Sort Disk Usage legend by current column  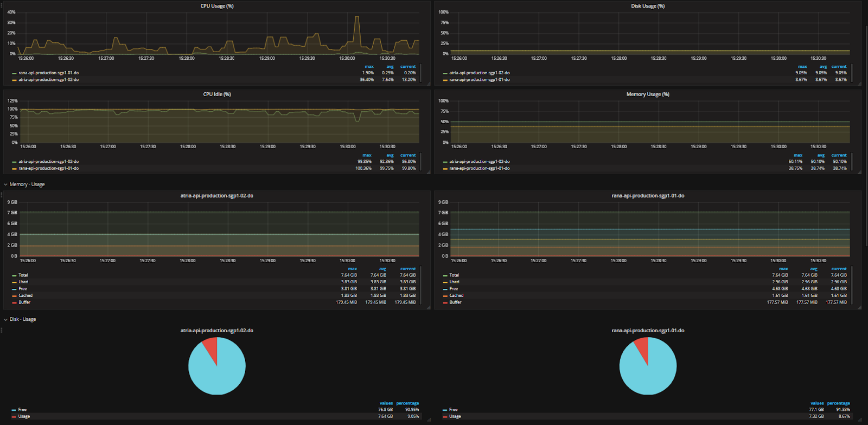(x=839, y=67)
